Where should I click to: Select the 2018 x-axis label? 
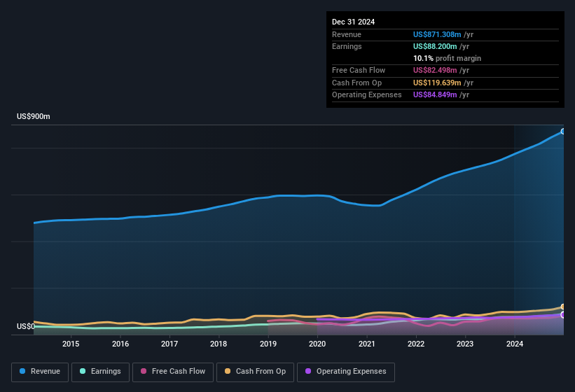(x=219, y=344)
